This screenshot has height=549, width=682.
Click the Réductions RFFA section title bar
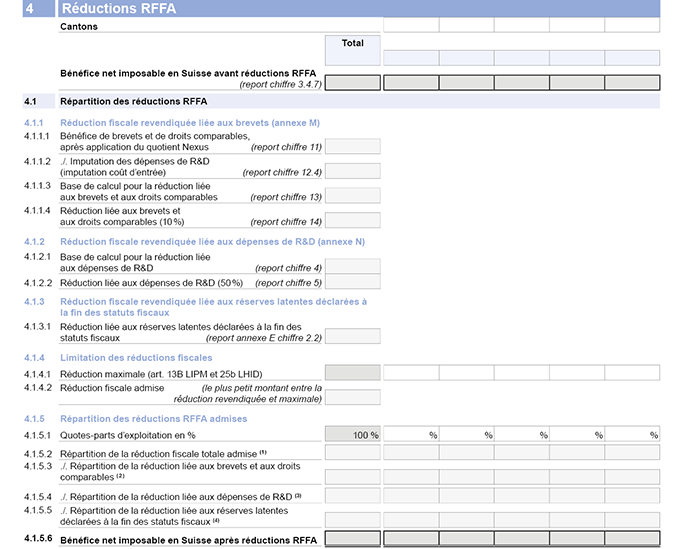tap(358, 8)
